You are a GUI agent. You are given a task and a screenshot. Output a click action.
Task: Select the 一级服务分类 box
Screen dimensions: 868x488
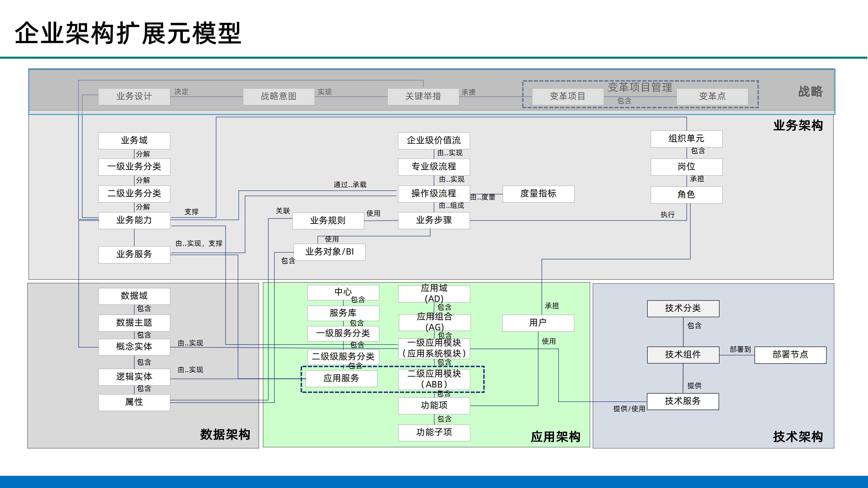[x=343, y=333]
